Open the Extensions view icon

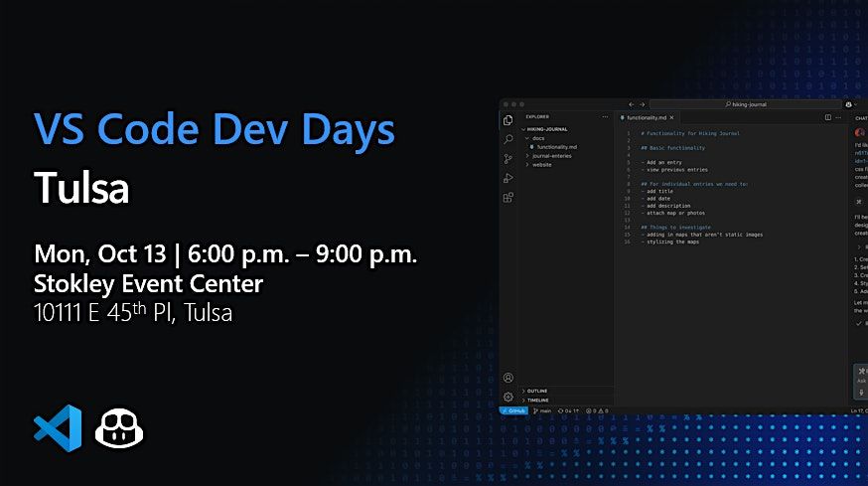tap(508, 197)
